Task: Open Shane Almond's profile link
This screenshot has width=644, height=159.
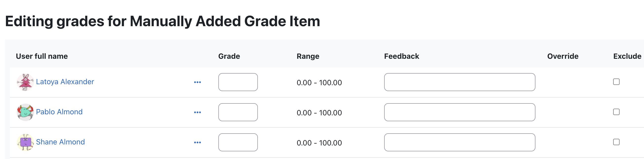Action: coord(60,142)
